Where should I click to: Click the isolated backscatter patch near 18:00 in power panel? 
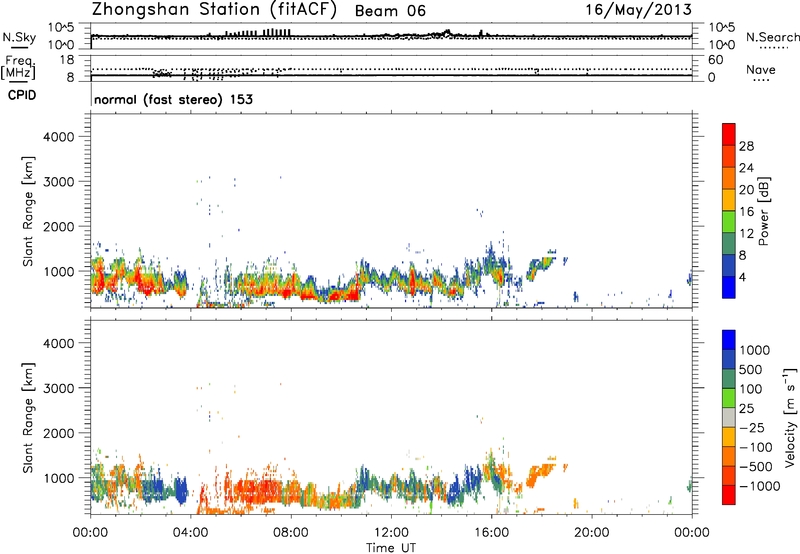(x=541, y=265)
